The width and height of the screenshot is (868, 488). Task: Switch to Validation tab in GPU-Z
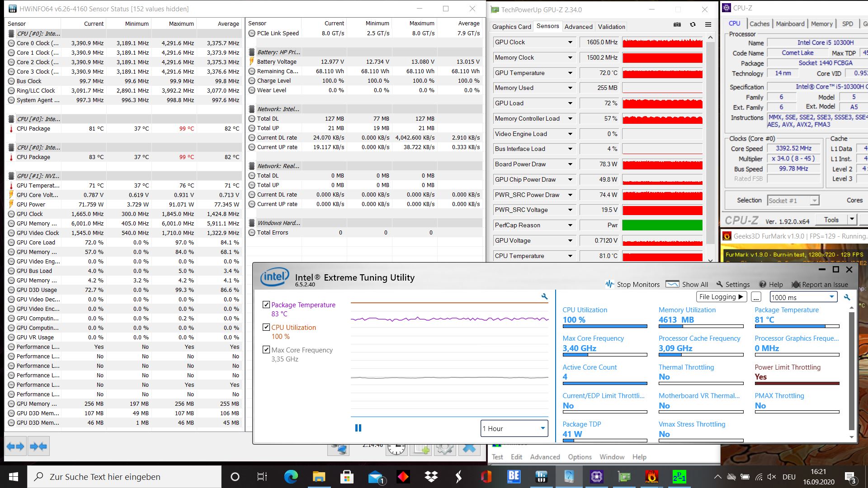611,27
